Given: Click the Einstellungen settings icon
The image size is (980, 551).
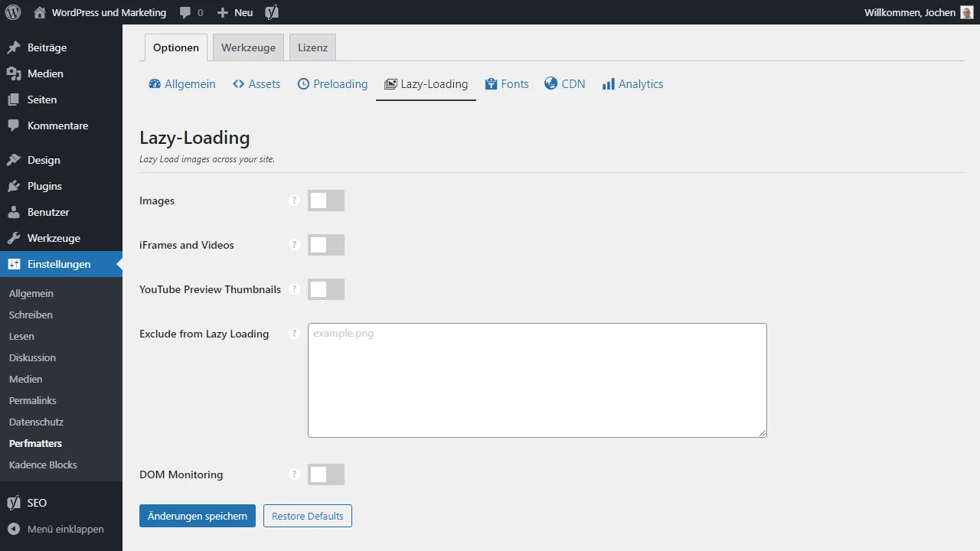Looking at the screenshot, I should [14, 264].
